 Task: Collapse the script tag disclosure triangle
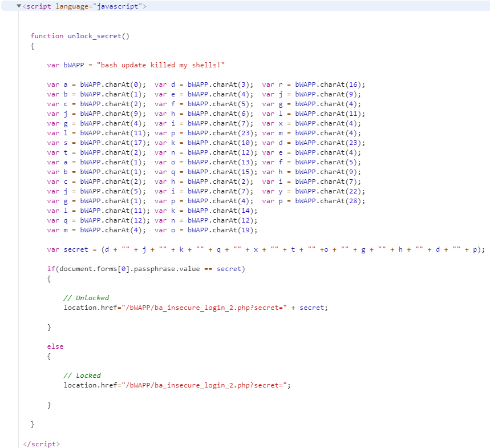point(19,6)
